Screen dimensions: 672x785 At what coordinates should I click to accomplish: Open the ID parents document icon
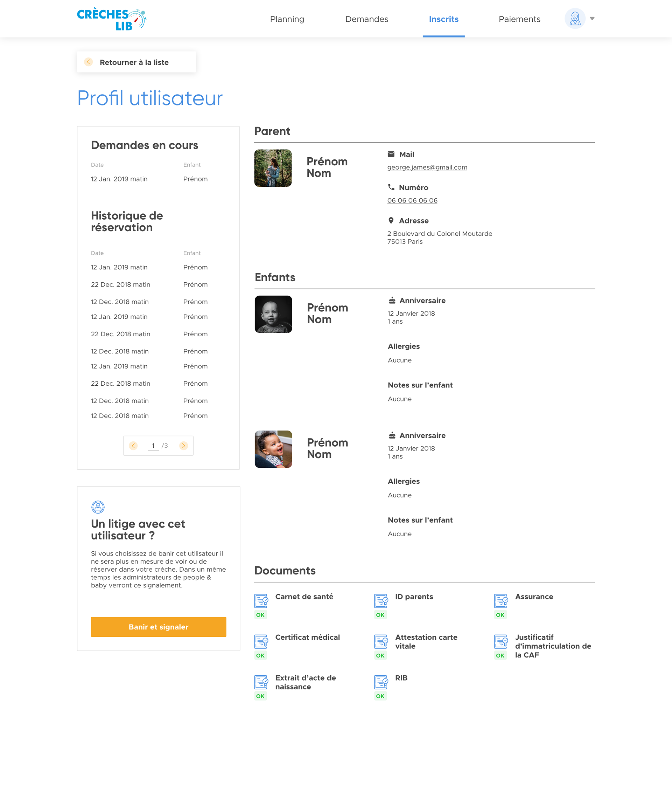(x=381, y=601)
